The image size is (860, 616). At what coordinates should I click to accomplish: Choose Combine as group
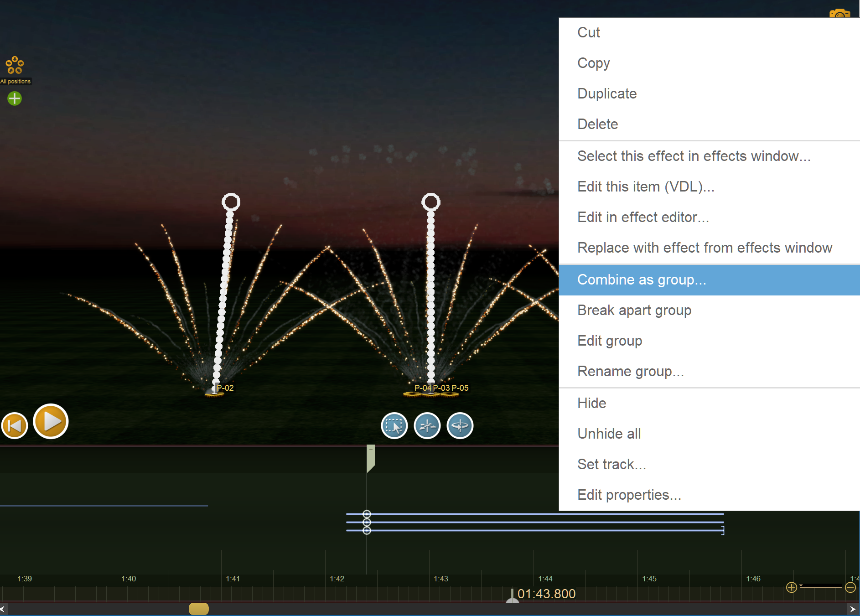click(x=710, y=280)
